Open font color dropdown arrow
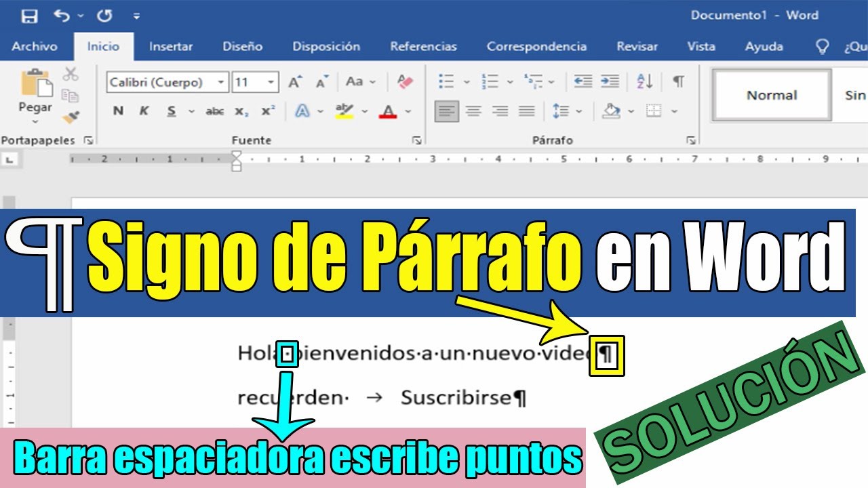 point(408,111)
